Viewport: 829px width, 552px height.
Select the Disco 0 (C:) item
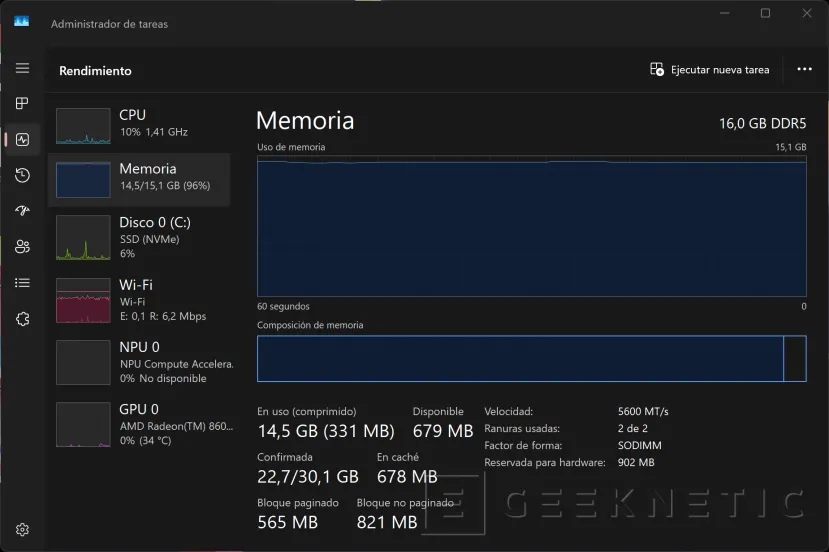139,237
